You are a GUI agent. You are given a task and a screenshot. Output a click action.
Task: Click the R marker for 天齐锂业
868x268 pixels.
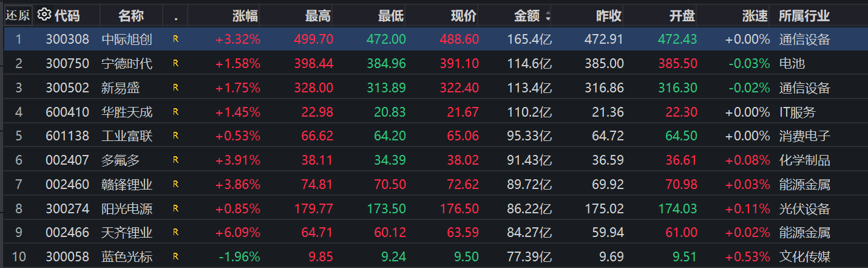click(175, 232)
